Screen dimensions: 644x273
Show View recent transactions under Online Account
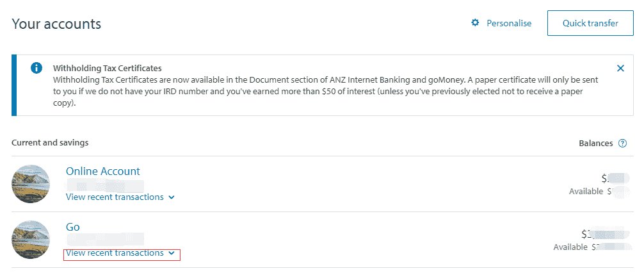coord(115,197)
